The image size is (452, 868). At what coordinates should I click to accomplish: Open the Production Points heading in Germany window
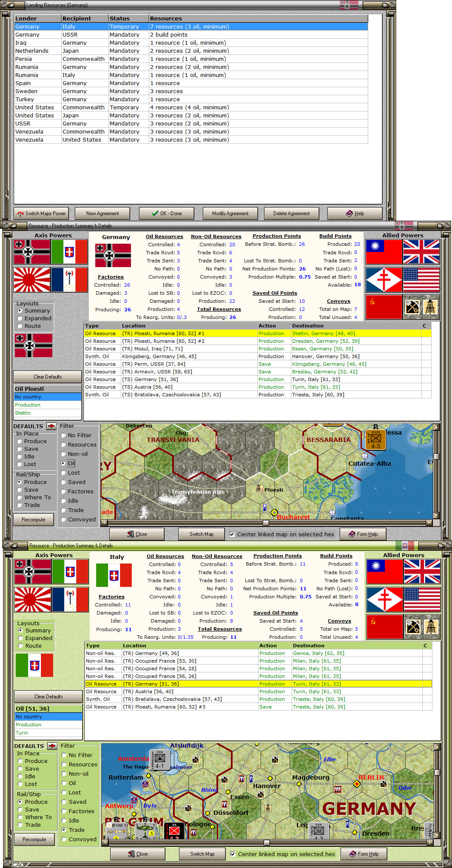pos(277,236)
